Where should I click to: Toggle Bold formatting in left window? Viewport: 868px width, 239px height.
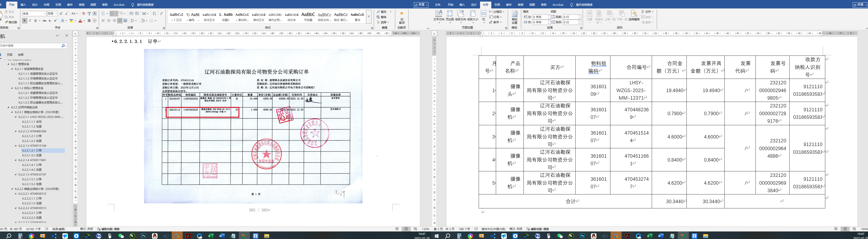25,21
